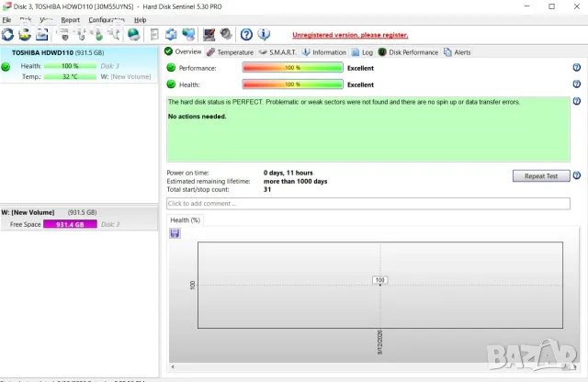Open the Report menu
This screenshot has width=588, height=382.
[x=70, y=20]
